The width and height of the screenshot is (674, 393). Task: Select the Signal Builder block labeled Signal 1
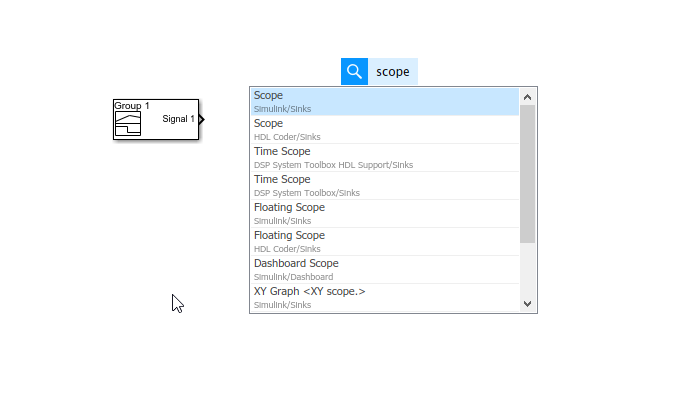point(156,120)
